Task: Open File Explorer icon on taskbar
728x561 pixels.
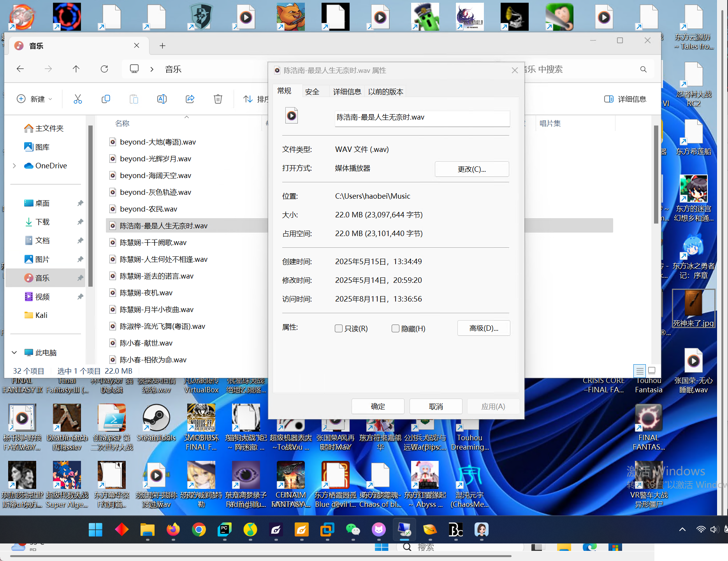Action: pyautogui.click(x=148, y=530)
